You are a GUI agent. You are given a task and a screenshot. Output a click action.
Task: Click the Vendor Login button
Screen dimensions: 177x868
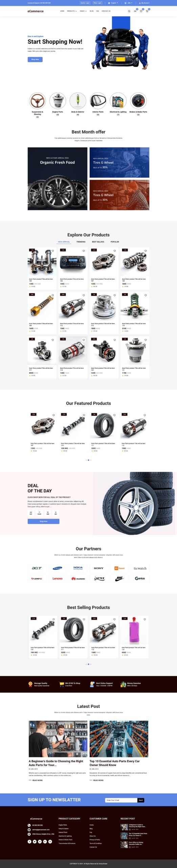85,3
